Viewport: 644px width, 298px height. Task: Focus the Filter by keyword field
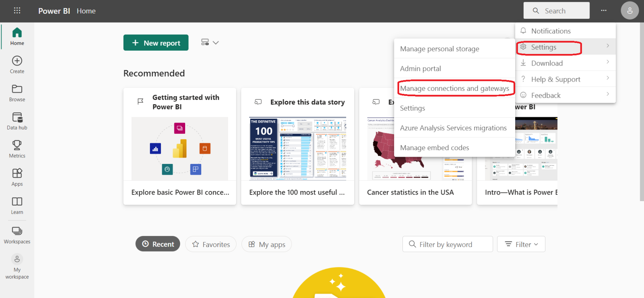click(x=447, y=244)
